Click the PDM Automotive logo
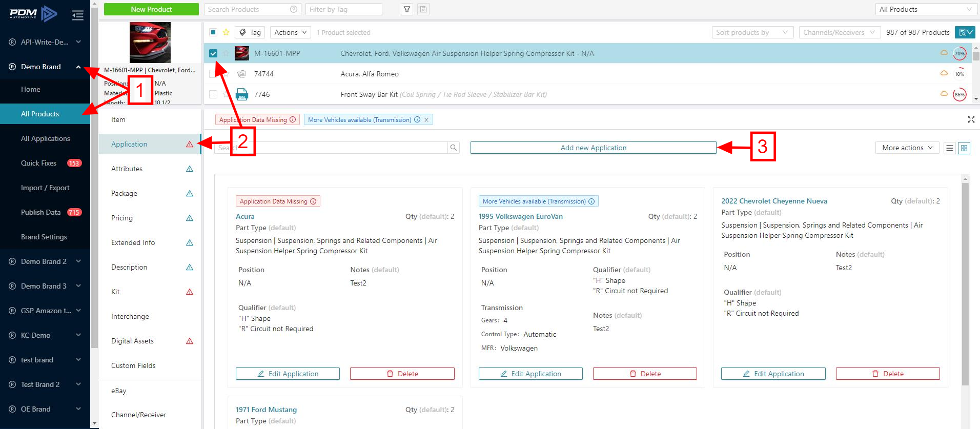Screen dimensions: 980x429 [33, 14]
